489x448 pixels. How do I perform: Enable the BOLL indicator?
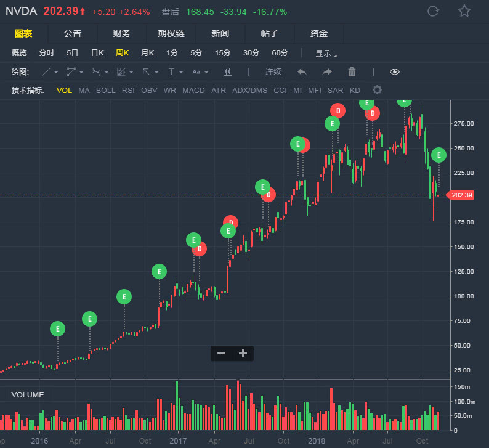(106, 91)
